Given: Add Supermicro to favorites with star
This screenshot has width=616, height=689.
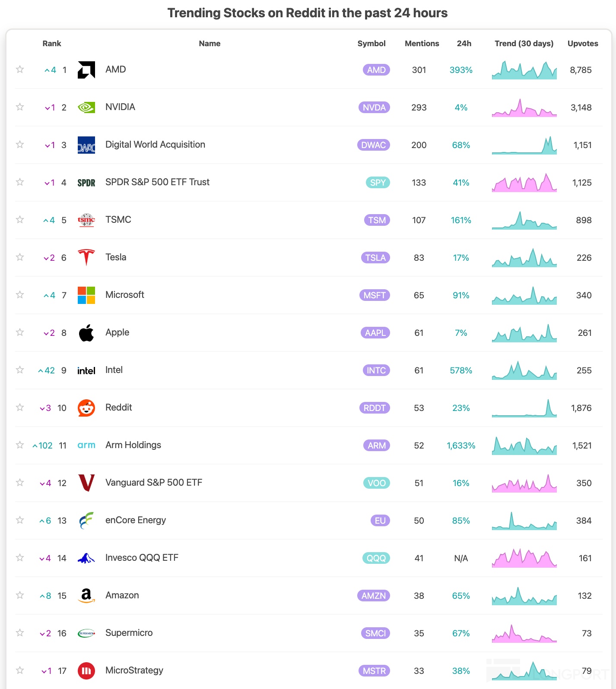Looking at the screenshot, I should (x=20, y=633).
